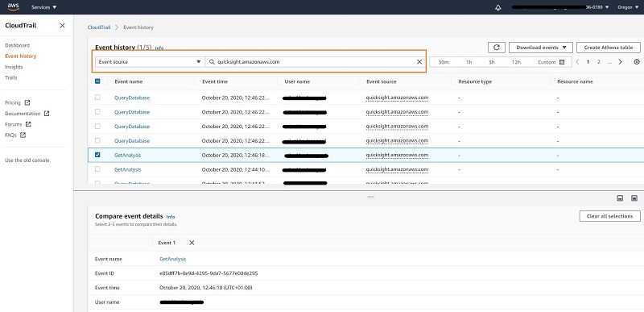Viewport: 644px width, 312px height.
Task: Minimize the compare details split panel
Action: [620, 198]
